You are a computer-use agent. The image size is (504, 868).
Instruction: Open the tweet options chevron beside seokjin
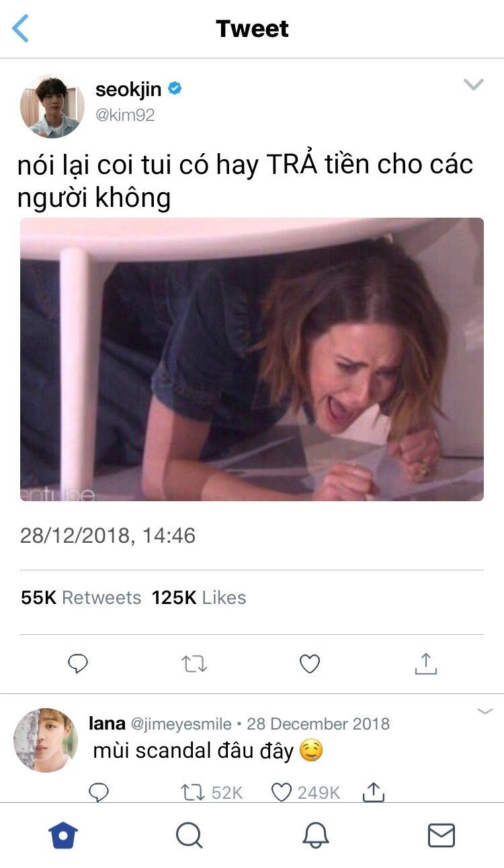(x=474, y=85)
